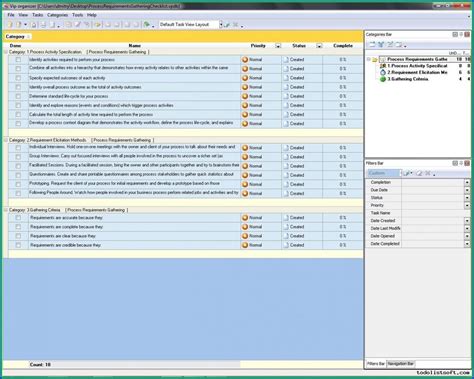Collapse the Category 1 Process Activity Specification group
Image resolution: width=474 pixels, height=379 pixels.
pyautogui.click(x=6, y=52)
